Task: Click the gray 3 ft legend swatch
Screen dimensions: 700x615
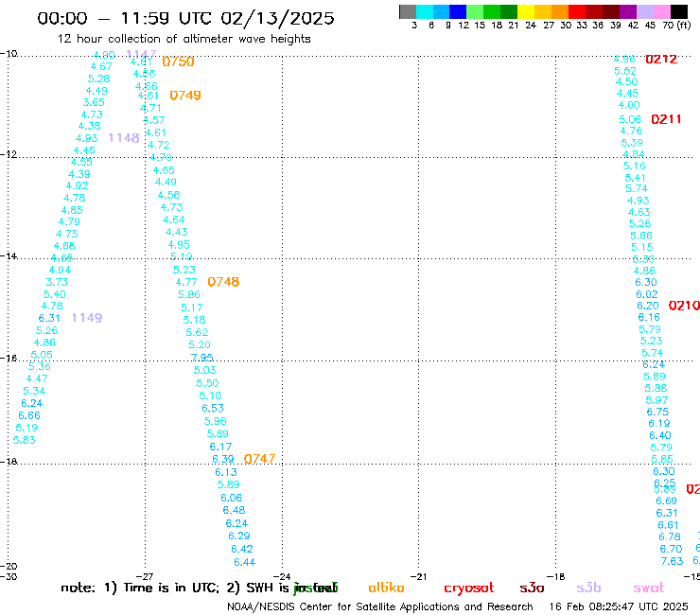Action: tap(408, 11)
